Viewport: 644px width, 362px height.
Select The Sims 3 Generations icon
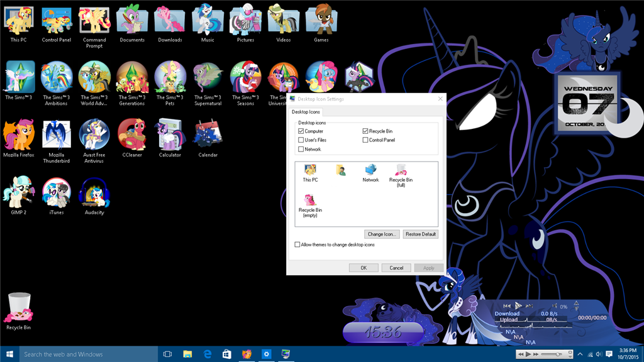coord(132,84)
